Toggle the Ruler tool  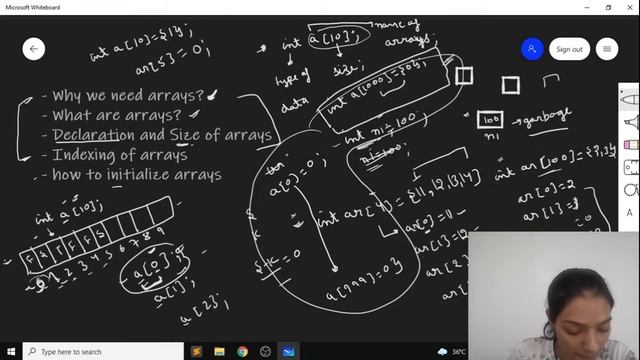coord(631,167)
